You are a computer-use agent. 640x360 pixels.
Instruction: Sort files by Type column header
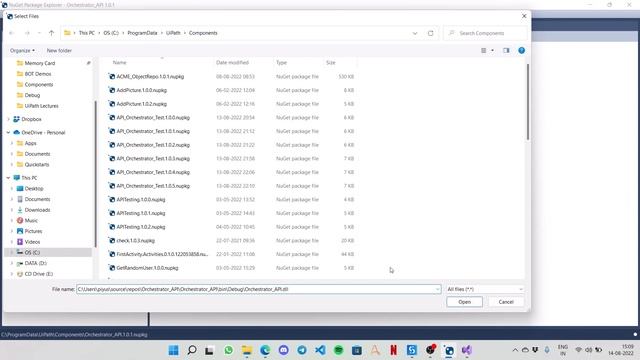click(x=281, y=62)
